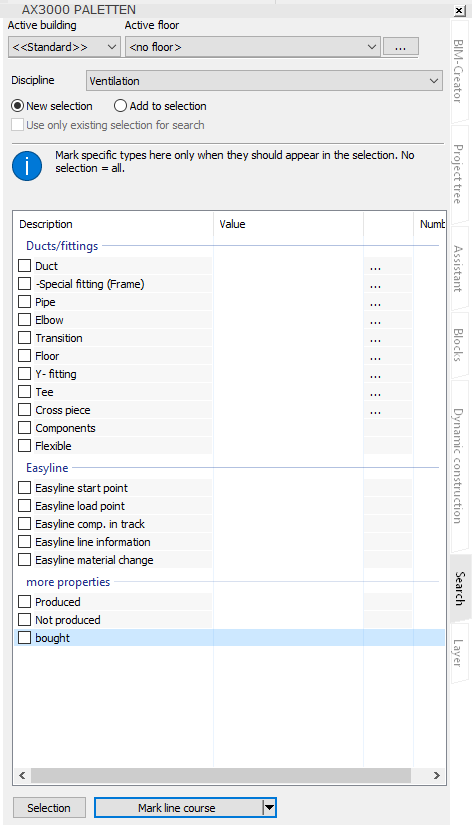Switch to the Project tree tab
The height and width of the screenshot is (825, 472).
click(459, 174)
